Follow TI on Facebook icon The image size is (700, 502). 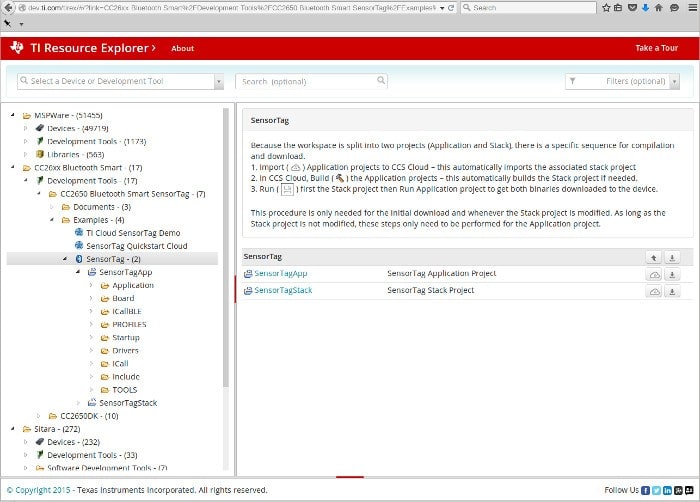pos(645,490)
